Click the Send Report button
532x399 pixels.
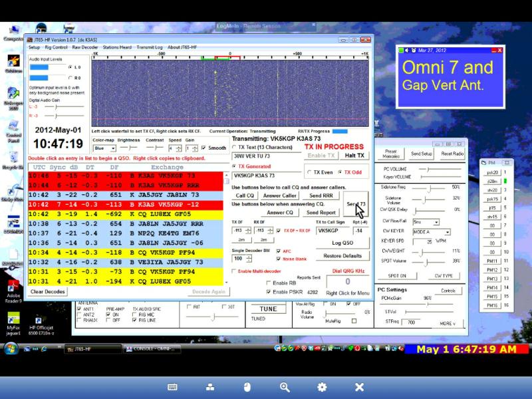(x=321, y=212)
